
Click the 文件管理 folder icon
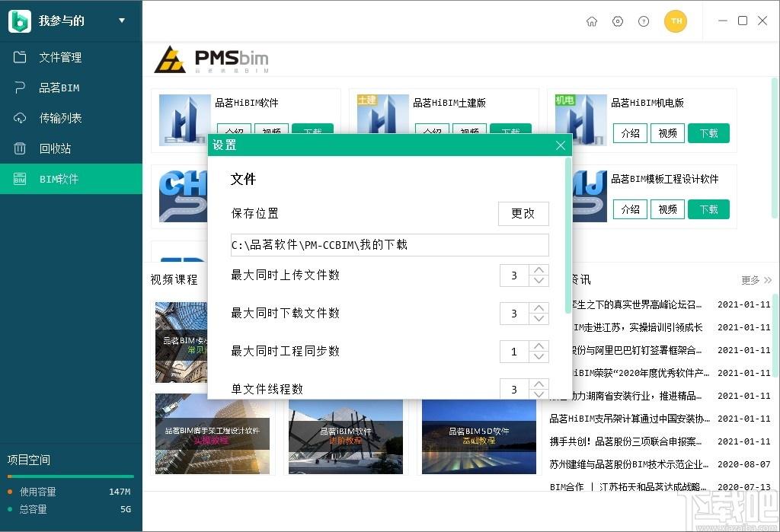pyautogui.click(x=19, y=57)
